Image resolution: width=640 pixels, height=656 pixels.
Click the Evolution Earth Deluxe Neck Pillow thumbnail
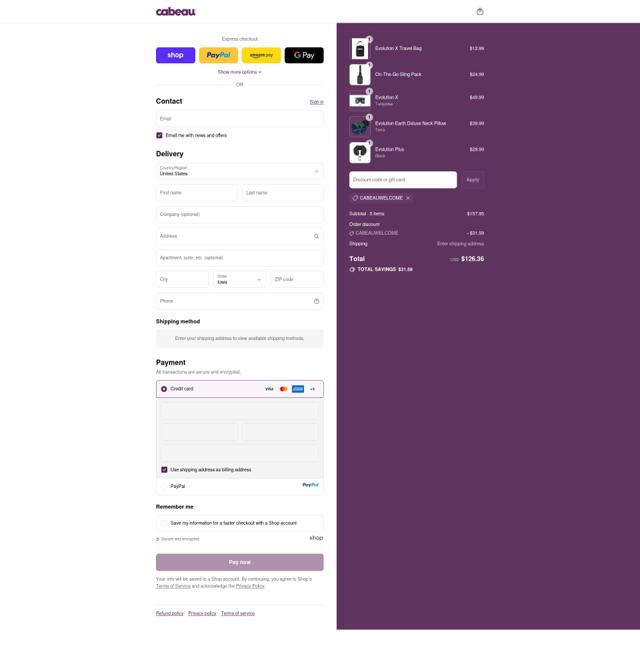coord(360,126)
